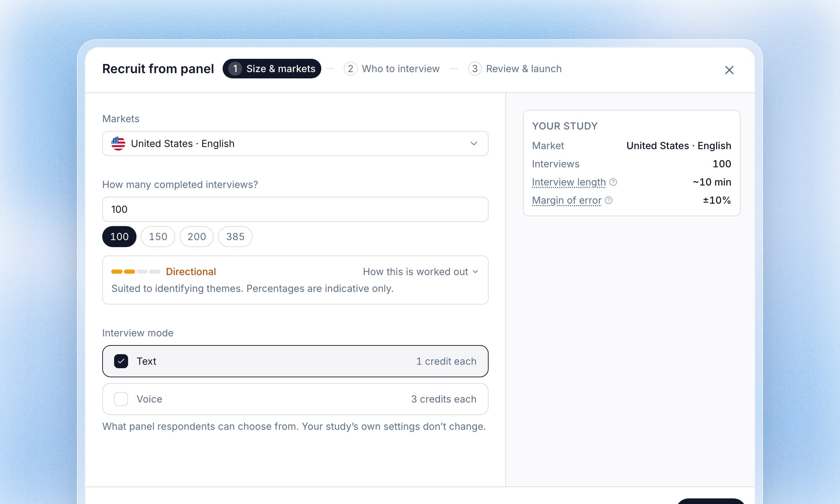Click the '±10%' margin of error value
This screenshot has height=504, width=840.
click(717, 200)
